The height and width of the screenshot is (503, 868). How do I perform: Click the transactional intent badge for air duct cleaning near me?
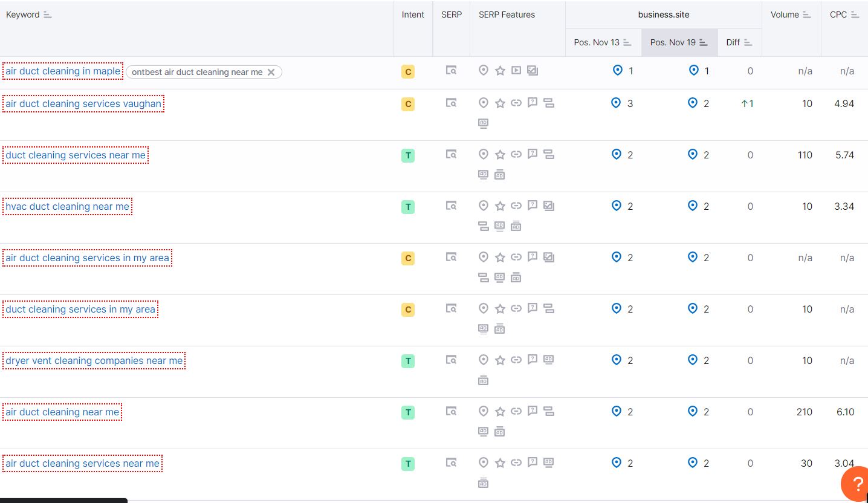[408, 412]
